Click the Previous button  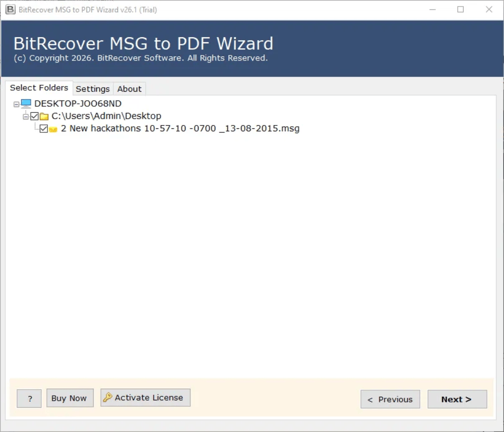(x=390, y=399)
